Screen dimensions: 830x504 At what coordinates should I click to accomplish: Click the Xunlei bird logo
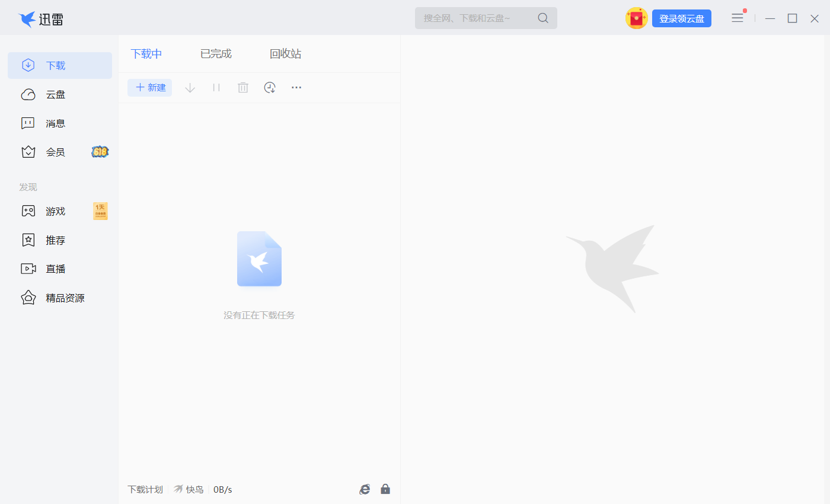pos(27,19)
